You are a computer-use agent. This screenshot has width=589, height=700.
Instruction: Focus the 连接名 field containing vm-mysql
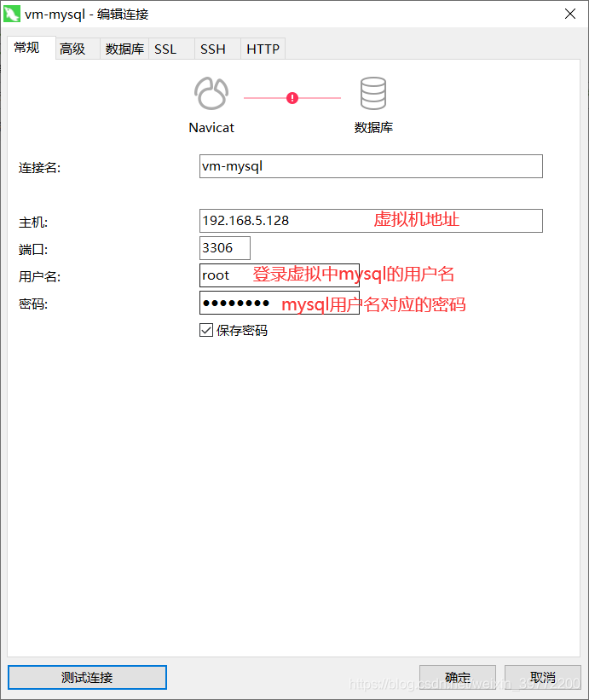(371, 166)
